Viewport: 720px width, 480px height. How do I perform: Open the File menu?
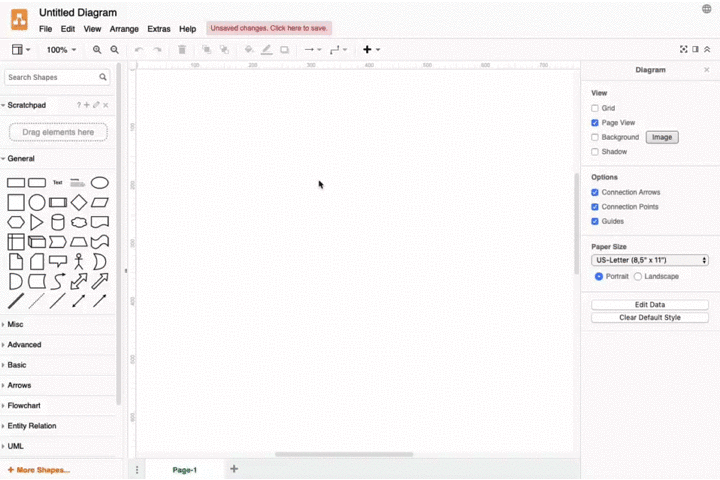coord(45,29)
